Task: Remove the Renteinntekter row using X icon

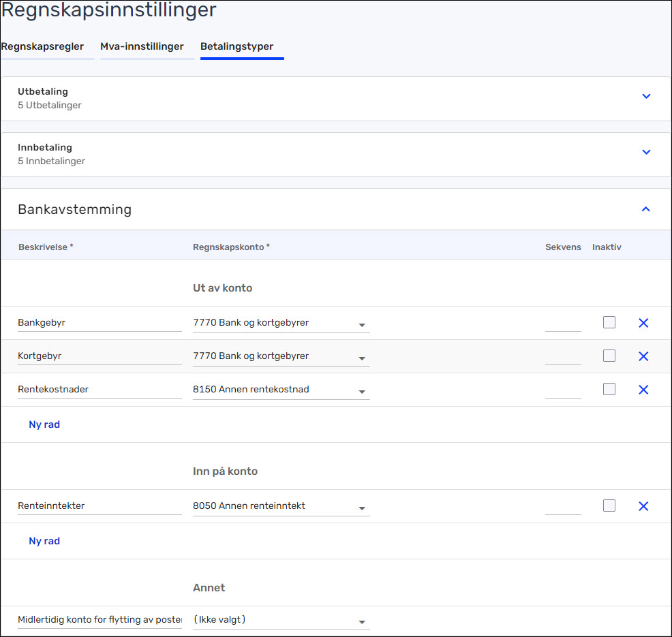Action: pyautogui.click(x=643, y=506)
